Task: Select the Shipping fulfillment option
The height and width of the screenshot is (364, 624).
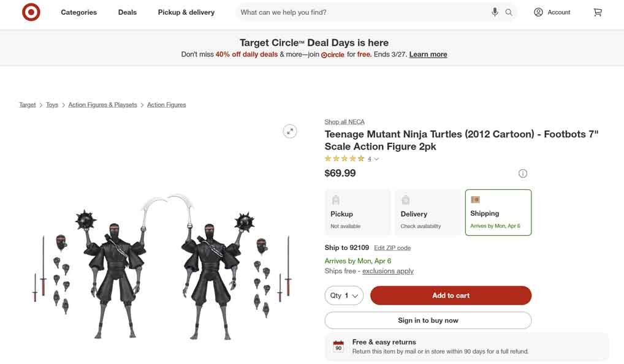Action: point(498,213)
